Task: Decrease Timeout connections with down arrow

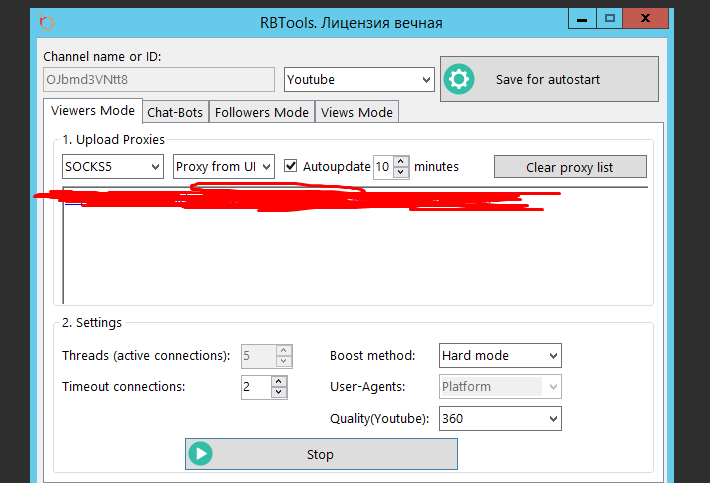Action: click(279, 392)
